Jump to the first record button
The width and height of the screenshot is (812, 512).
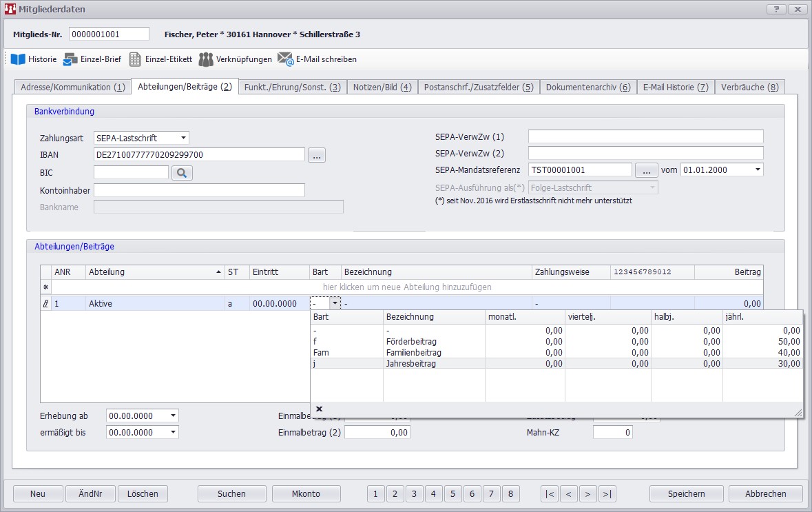tap(550, 493)
